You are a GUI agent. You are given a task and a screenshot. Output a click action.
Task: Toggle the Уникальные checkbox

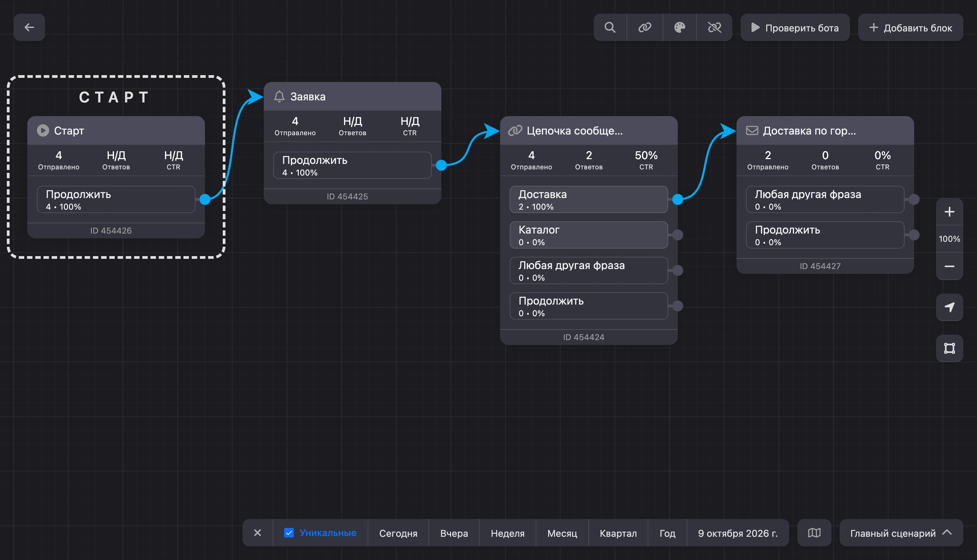[x=289, y=533]
